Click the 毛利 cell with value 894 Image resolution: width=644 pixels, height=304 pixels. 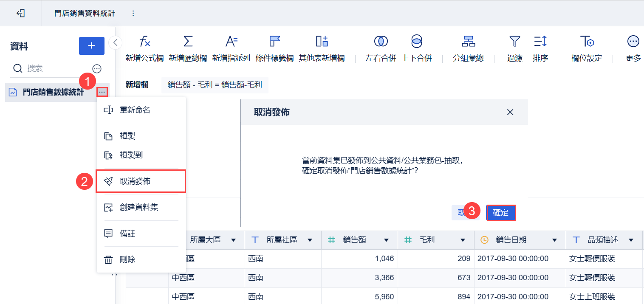coord(436,296)
